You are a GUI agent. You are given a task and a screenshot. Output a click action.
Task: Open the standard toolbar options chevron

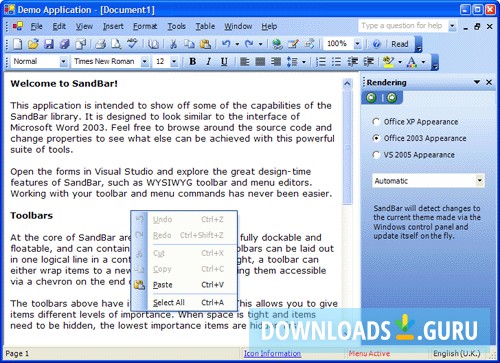point(419,44)
